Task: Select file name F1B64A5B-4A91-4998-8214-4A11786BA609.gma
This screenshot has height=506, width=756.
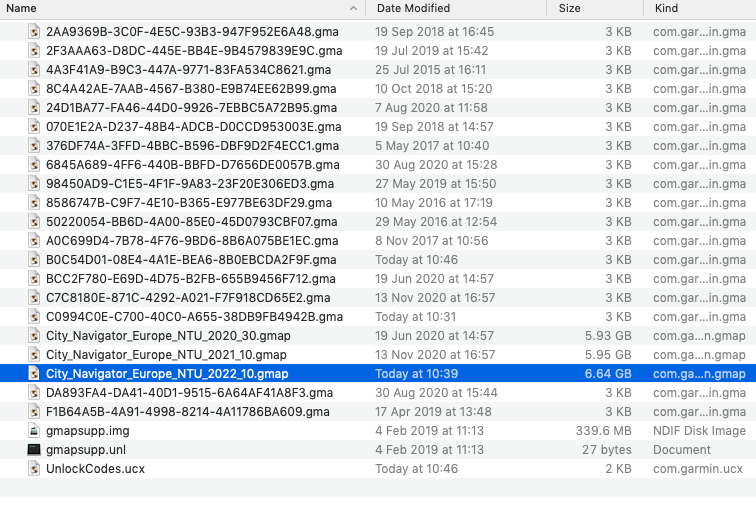Action: (x=188, y=412)
